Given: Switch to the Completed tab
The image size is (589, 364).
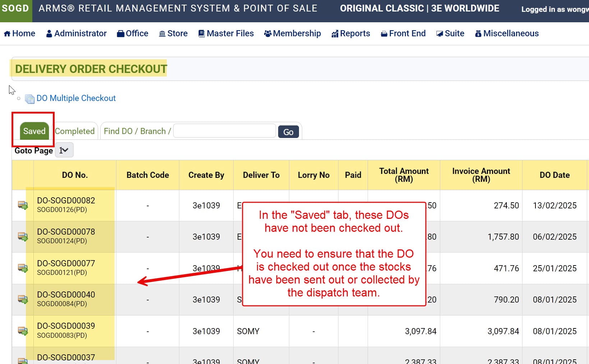Looking at the screenshot, I should point(75,131).
